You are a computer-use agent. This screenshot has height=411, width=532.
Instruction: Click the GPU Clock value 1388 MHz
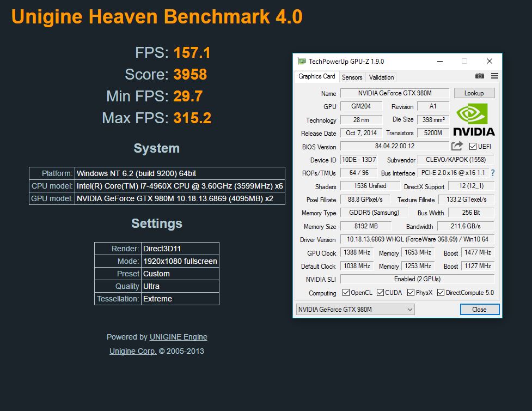[x=357, y=252]
